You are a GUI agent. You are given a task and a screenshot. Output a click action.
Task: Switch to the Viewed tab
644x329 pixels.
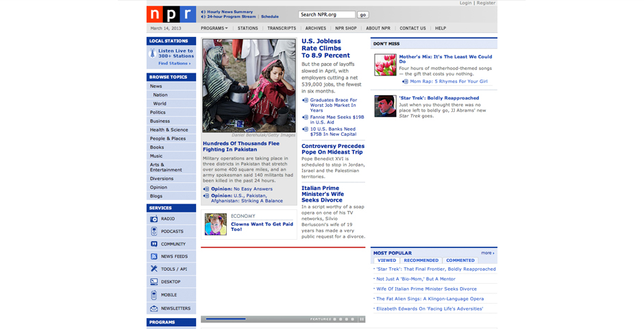387,260
